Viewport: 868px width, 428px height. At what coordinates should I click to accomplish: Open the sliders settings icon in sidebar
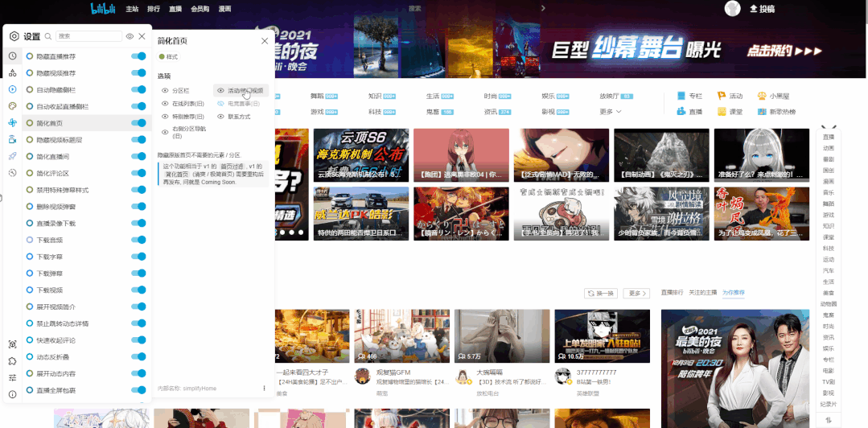[x=12, y=377]
